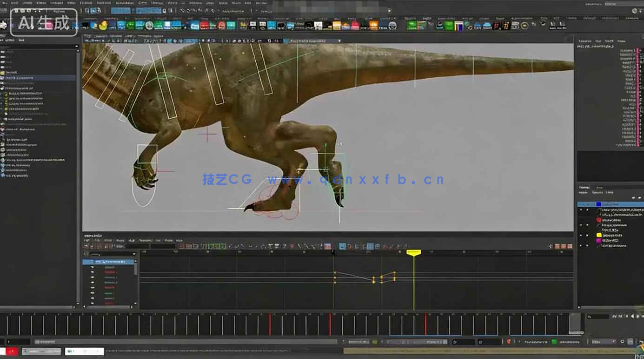The image size is (644, 359).
Task: Open the first menu in graph editor menu bar
Action: (87, 241)
